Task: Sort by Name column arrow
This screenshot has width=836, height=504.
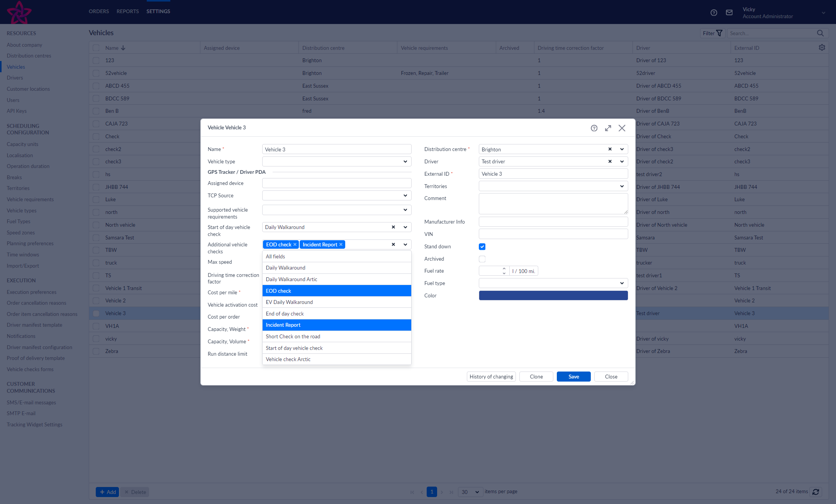Action: [x=123, y=48]
